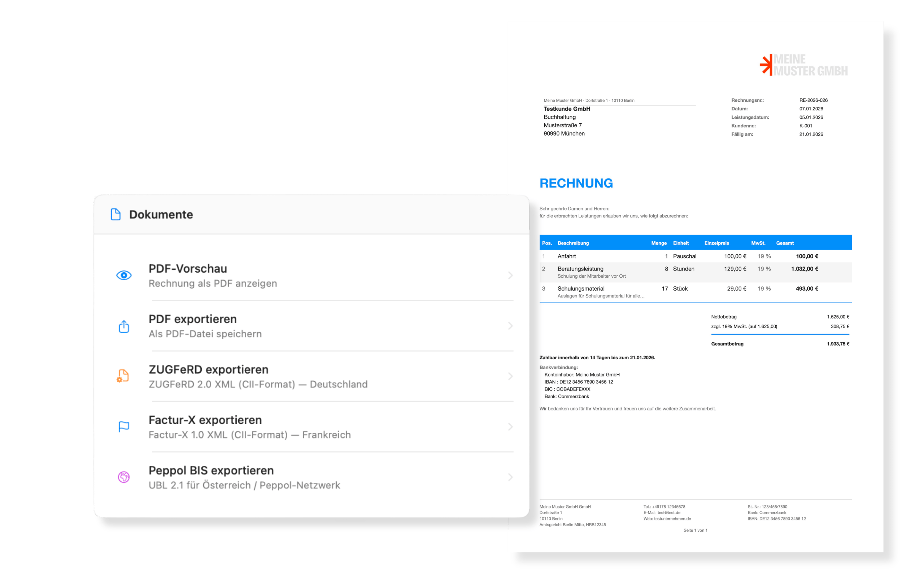This screenshot has height=577, width=924.
Task: Expand the ZUGFeRD exportieren row chevron
Action: [511, 376]
